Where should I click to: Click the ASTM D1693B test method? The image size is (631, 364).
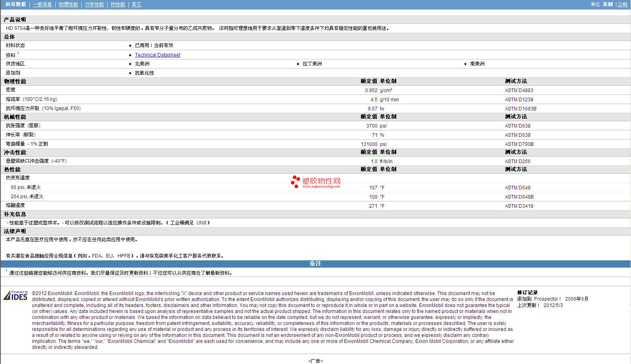click(x=521, y=109)
